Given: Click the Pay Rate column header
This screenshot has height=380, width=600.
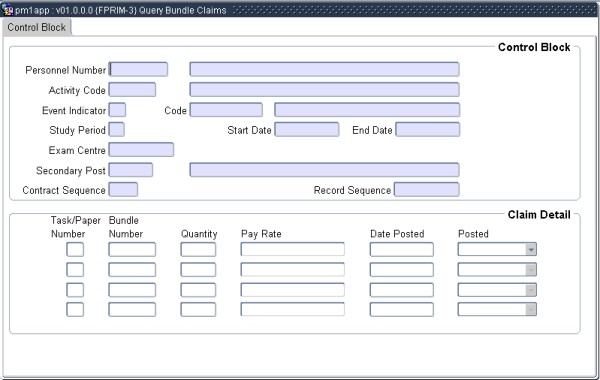Looking at the screenshot, I should (x=261, y=234).
